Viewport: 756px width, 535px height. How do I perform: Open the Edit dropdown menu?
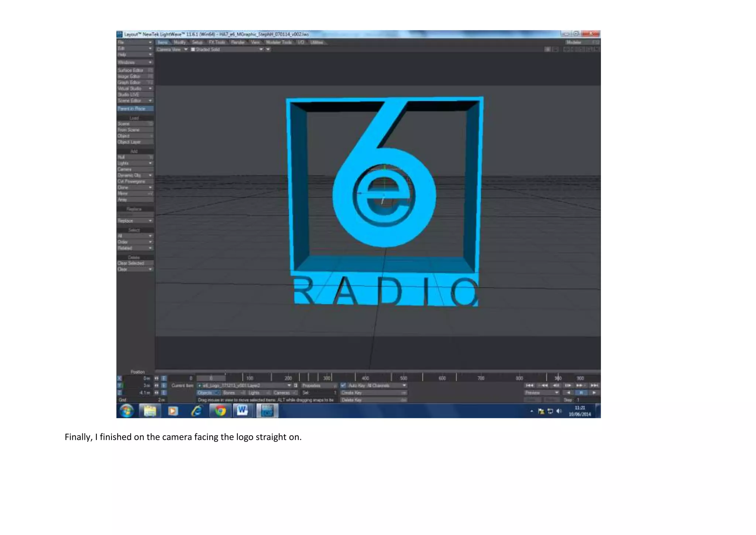(135, 48)
